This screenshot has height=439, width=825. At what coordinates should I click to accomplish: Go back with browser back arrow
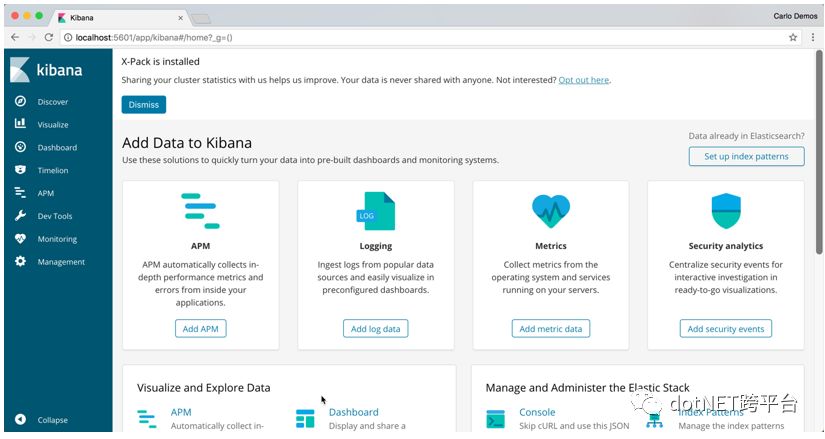(15, 37)
